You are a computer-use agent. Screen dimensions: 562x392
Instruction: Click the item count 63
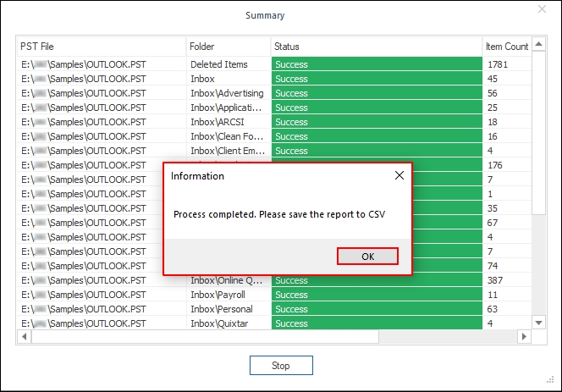click(492, 309)
